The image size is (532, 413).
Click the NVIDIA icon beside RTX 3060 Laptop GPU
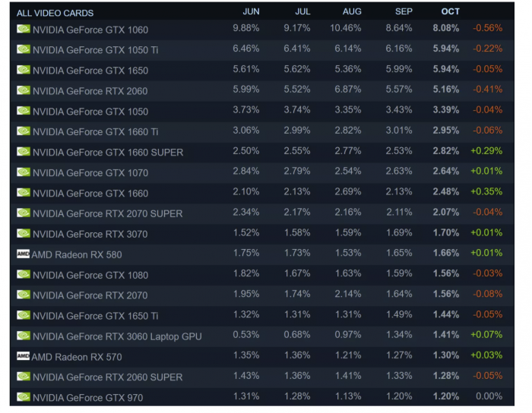(x=24, y=336)
